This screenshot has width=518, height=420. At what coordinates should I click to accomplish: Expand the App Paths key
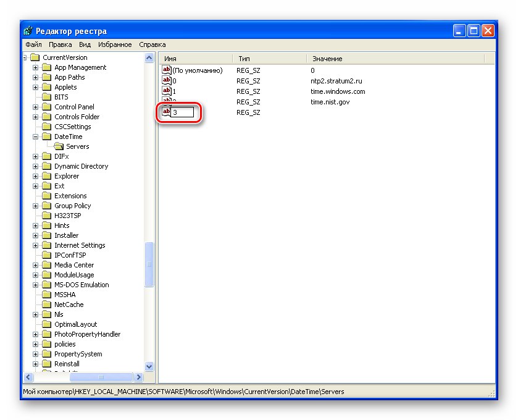click(x=35, y=78)
